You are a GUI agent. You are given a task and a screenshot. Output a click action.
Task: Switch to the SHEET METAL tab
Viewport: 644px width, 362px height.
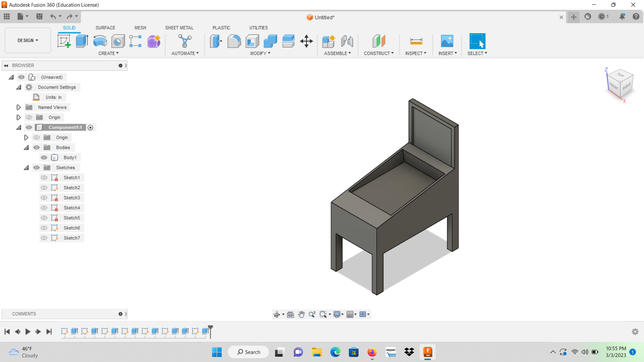179,28
